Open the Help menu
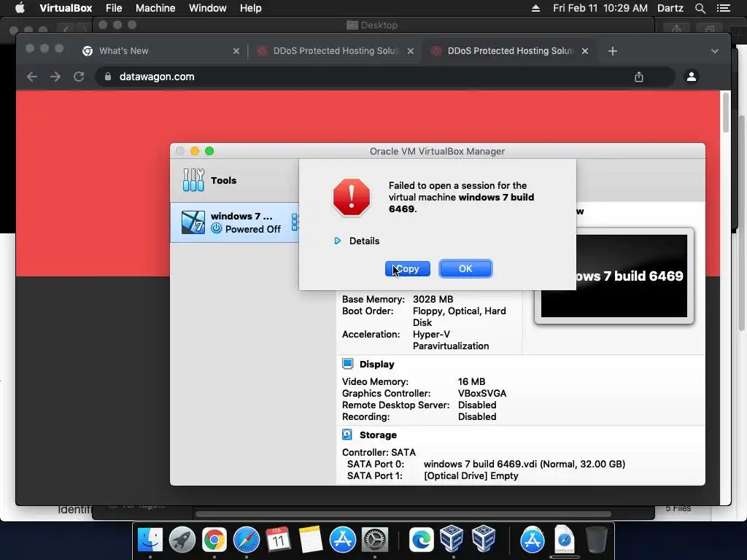747x560 pixels. (251, 8)
